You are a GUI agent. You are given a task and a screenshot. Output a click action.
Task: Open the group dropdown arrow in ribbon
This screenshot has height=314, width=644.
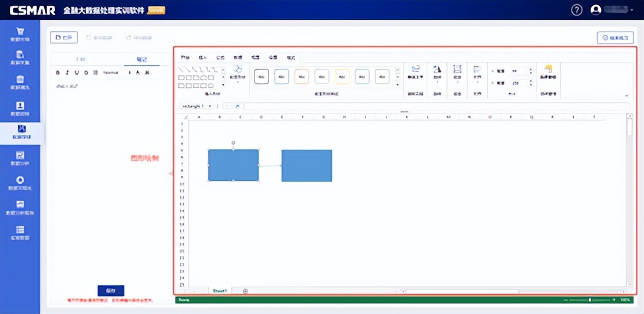tap(457, 81)
